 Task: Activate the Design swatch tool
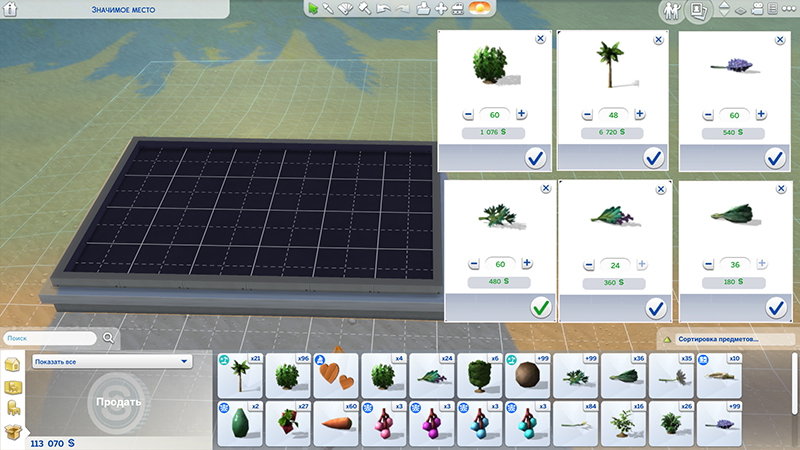click(345, 8)
